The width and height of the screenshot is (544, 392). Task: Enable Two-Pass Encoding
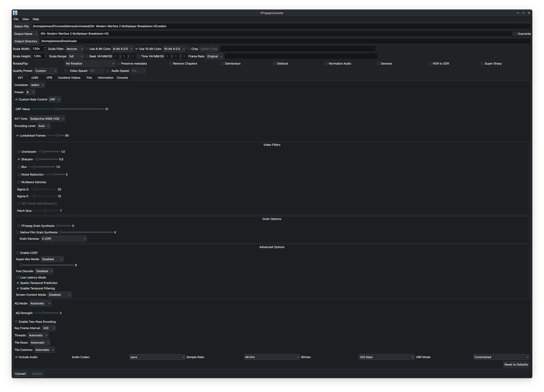coord(16,322)
